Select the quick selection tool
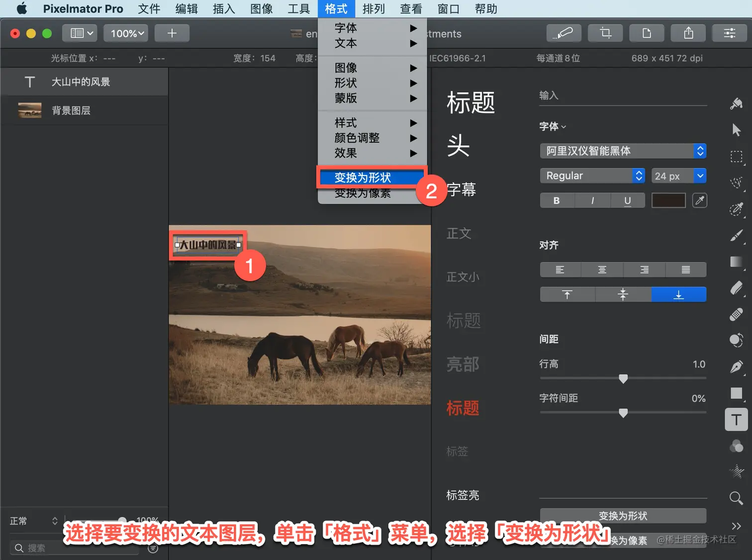Screen dimensions: 752x560 [x=737, y=183]
